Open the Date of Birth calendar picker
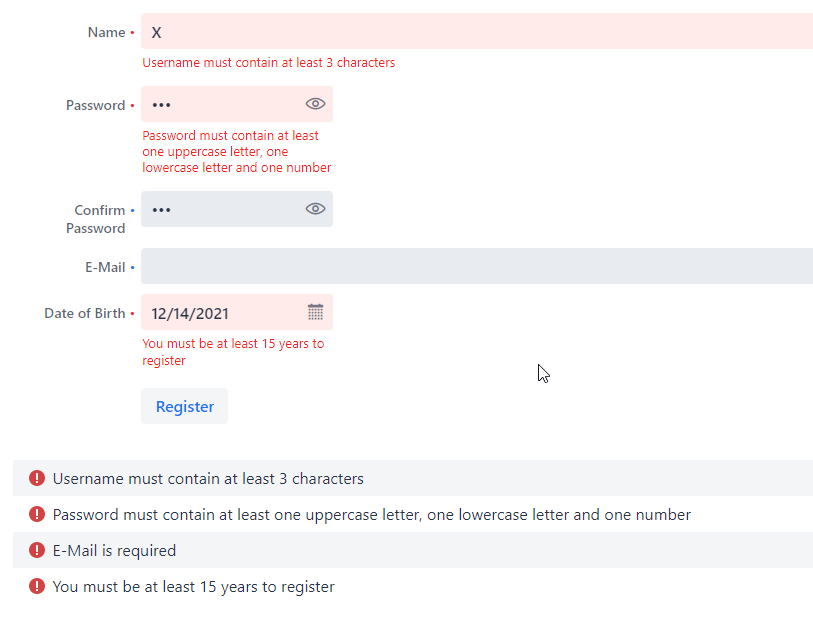813x641 pixels. click(315, 312)
